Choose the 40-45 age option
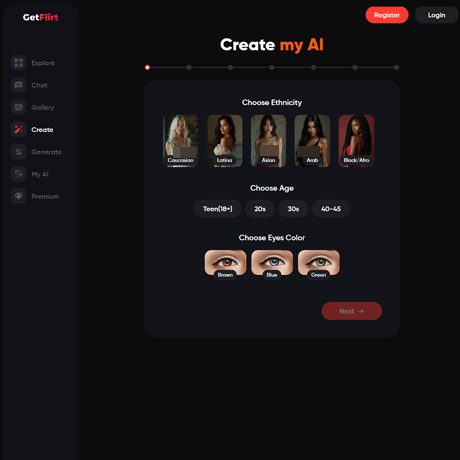The height and width of the screenshot is (460, 460). point(331,209)
